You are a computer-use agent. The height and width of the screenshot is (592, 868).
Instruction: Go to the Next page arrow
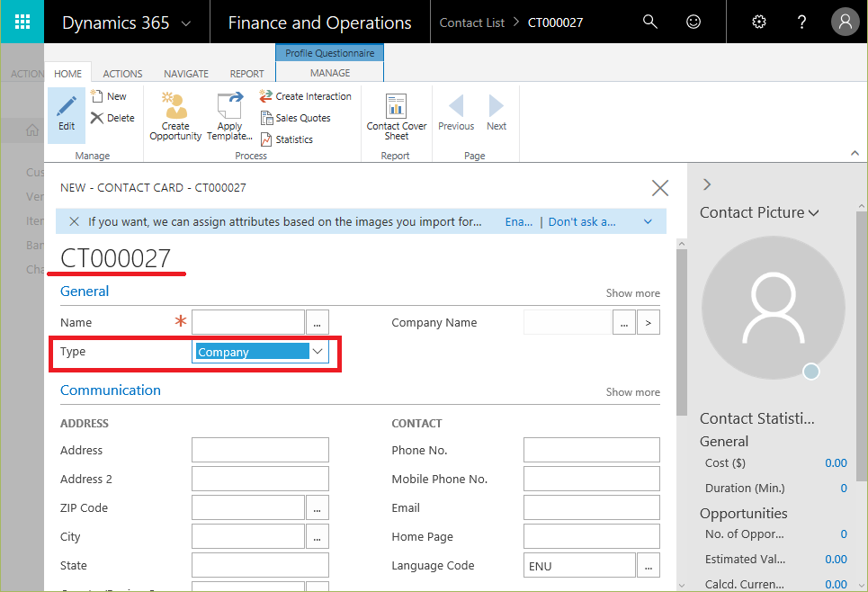click(497, 112)
